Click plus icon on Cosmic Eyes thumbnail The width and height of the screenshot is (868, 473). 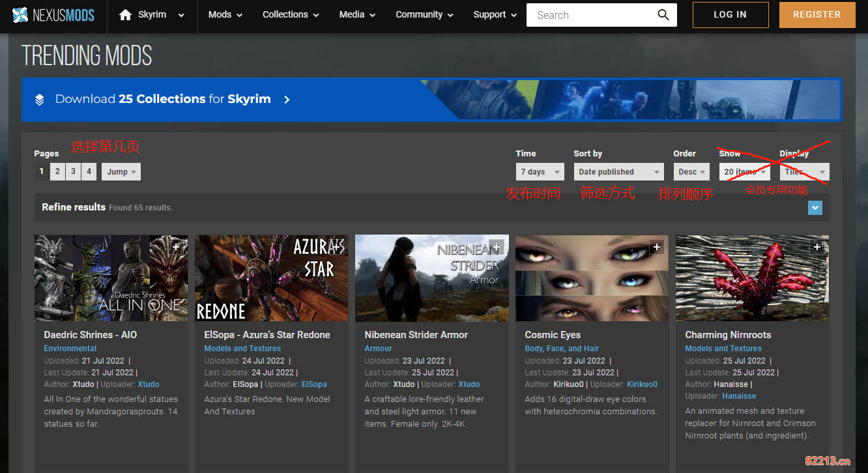tap(657, 247)
